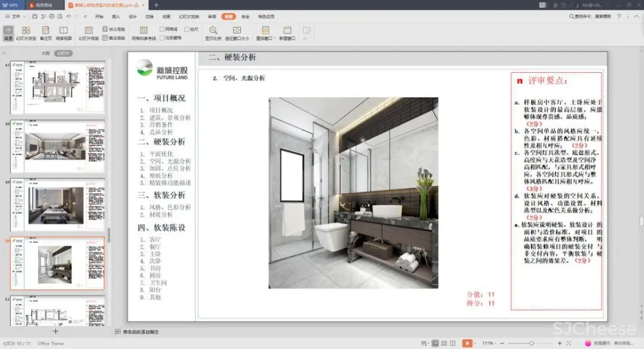Open the Slide Show (幻灯片放映) tab
This screenshot has width=644, height=349.
point(189,16)
